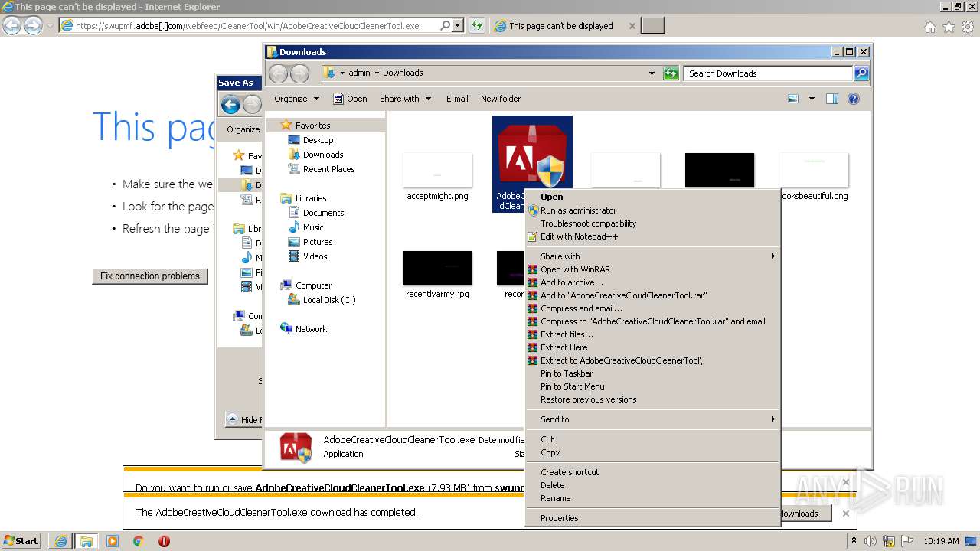Click the change view icon
Screen dimensions: 980x551
click(x=793, y=99)
